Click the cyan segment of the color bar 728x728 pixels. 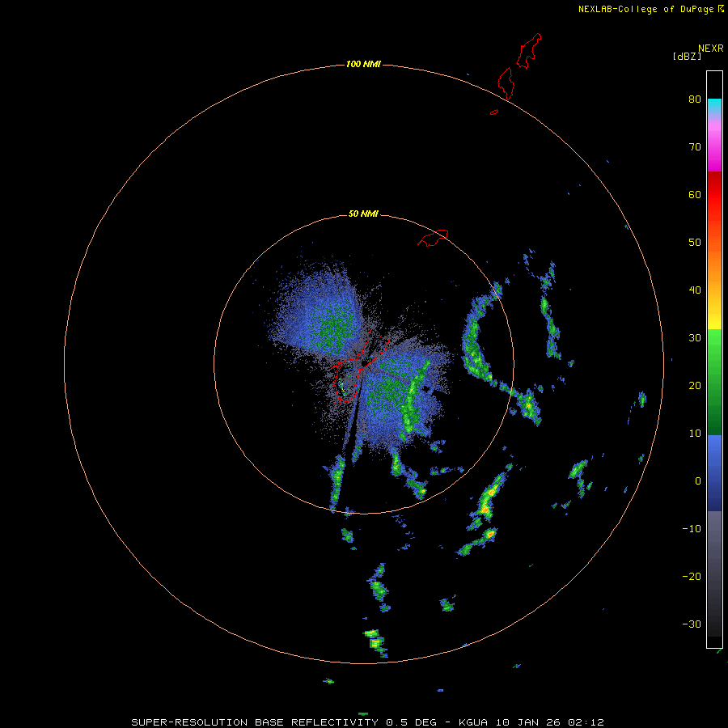click(x=714, y=106)
